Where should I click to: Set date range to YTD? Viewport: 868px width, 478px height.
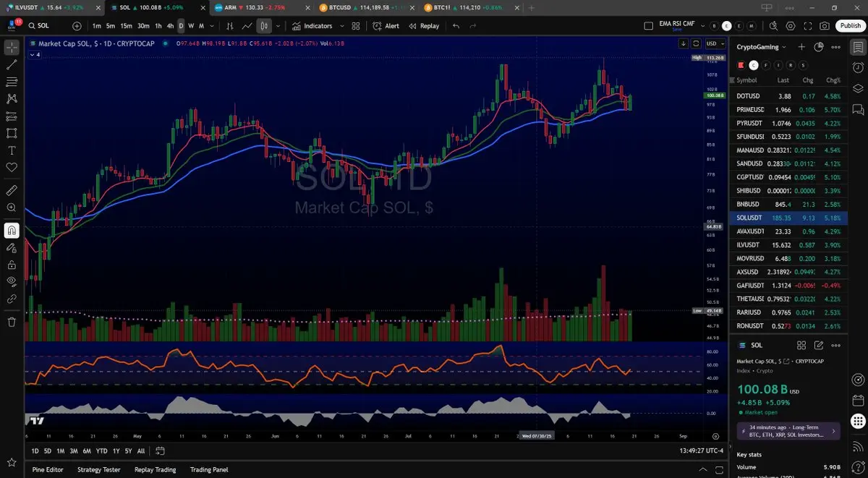(x=101, y=451)
